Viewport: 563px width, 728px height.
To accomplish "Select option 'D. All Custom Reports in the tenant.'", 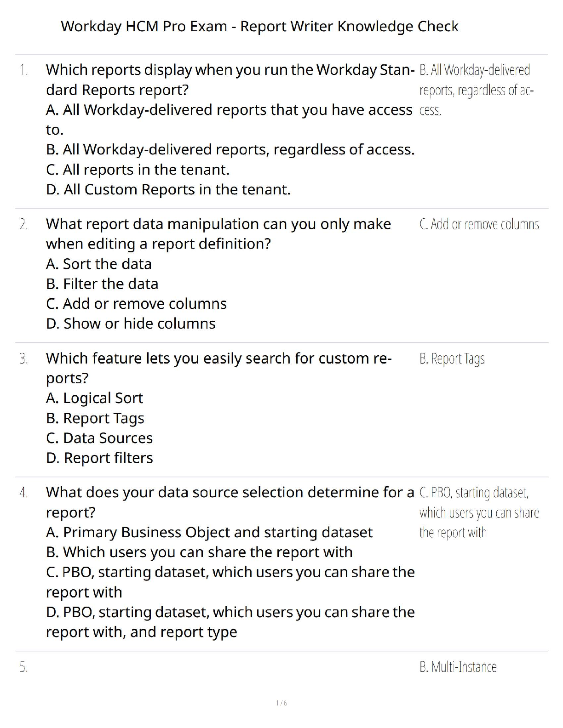I will [x=168, y=189].
